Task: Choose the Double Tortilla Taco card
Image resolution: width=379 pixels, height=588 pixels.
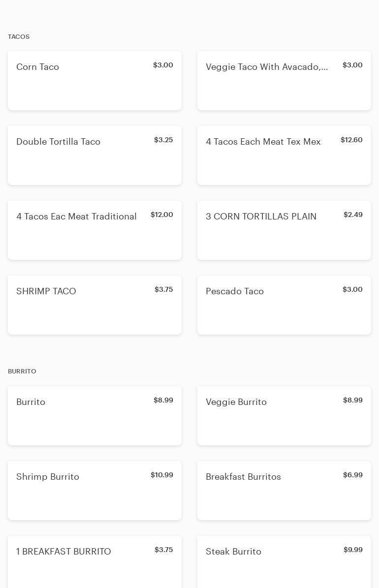Action: pyautogui.click(x=95, y=155)
